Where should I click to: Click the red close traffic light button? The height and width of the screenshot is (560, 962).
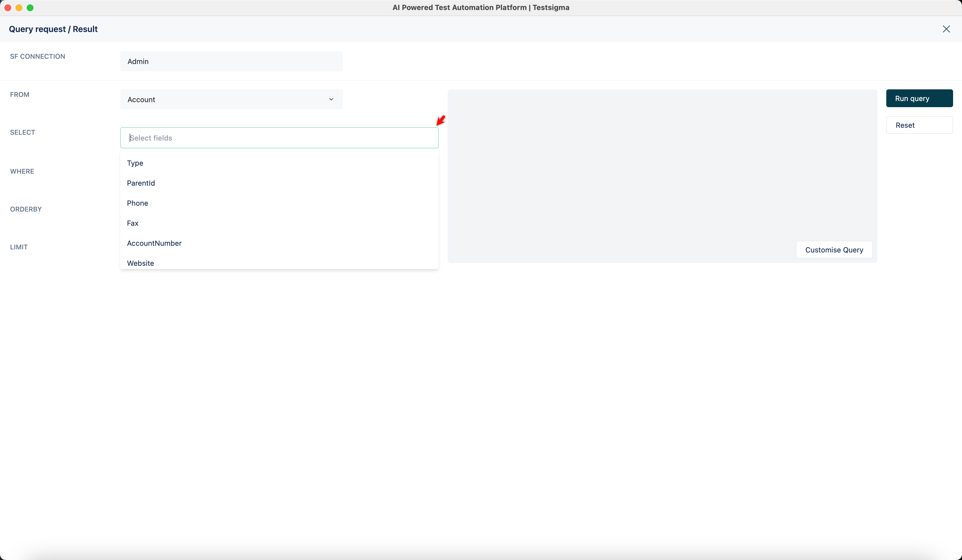coord(7,7)
